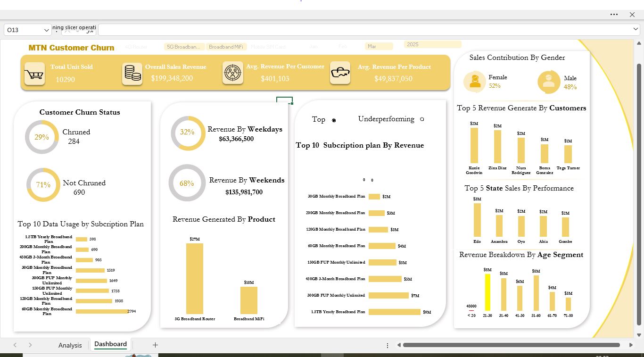Click the 300GB FUP Monthly Unlimited $7M bar
Screen dimensions: 644x357
[388, 295]
